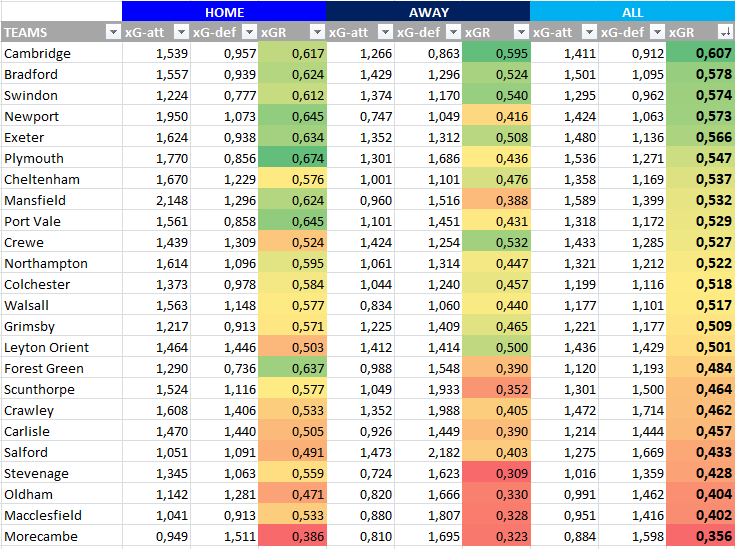The image size is (735, 549).
Task: Select the Carlisle team cell
Action: tap(61, 431)
